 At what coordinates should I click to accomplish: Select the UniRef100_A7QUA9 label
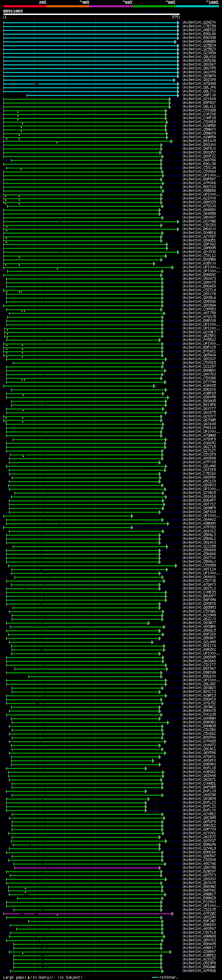point(199,84)
